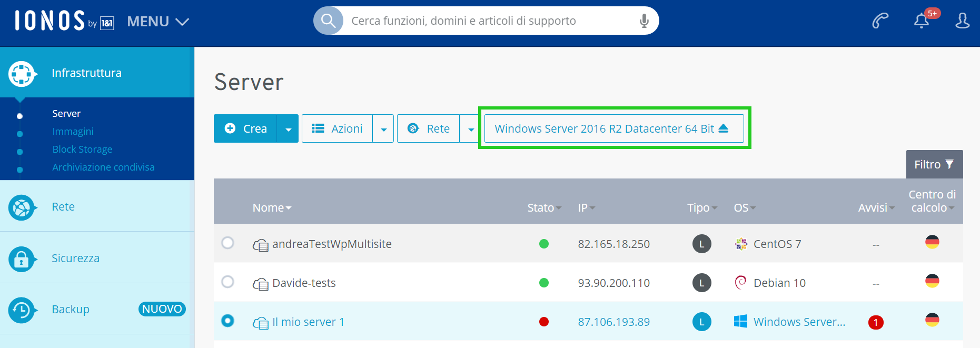Open the user account icon
The height and width of the screenshot is (348, 980).
click(x=963, y=21)
